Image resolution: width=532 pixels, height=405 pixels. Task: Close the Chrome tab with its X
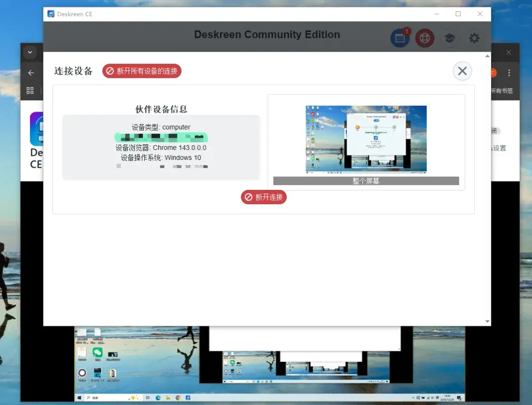[x=508, y=52]
